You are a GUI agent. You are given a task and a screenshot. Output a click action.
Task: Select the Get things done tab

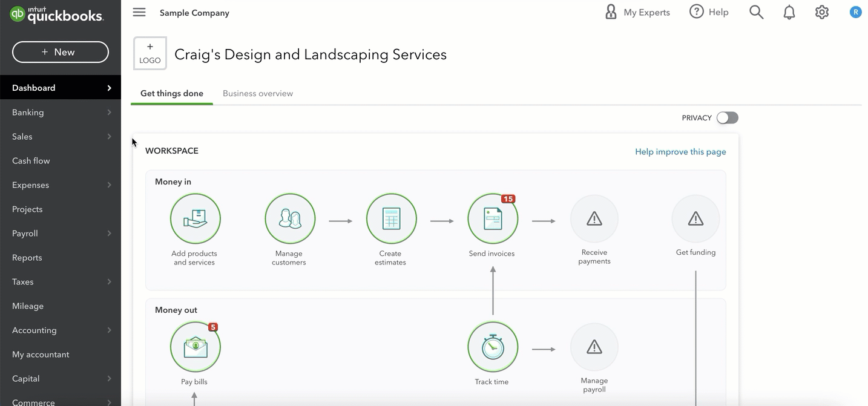[x=172, y=93]
